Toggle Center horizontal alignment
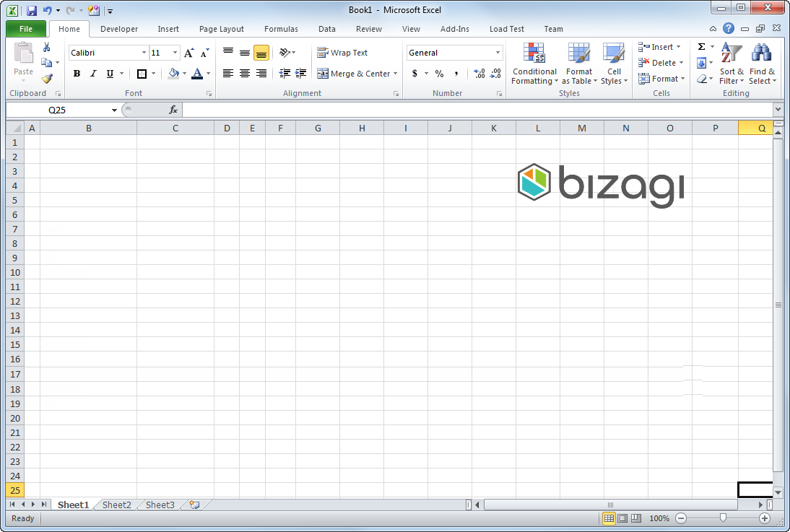Image resolution: width=790 pixels, height=532 pixels. [245, 74]
